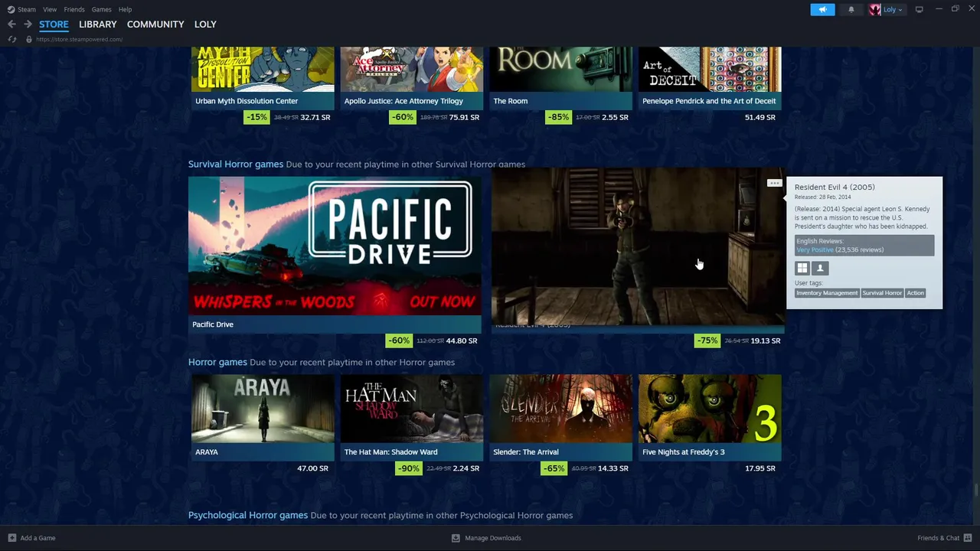This screenshot has width=980, height=551.
Task: Click the Very Positive review summary
Action: point(815,250)
